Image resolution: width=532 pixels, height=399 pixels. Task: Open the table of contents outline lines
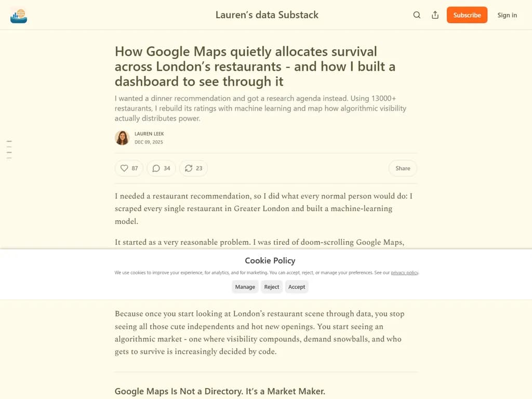(x=9, y=149)
